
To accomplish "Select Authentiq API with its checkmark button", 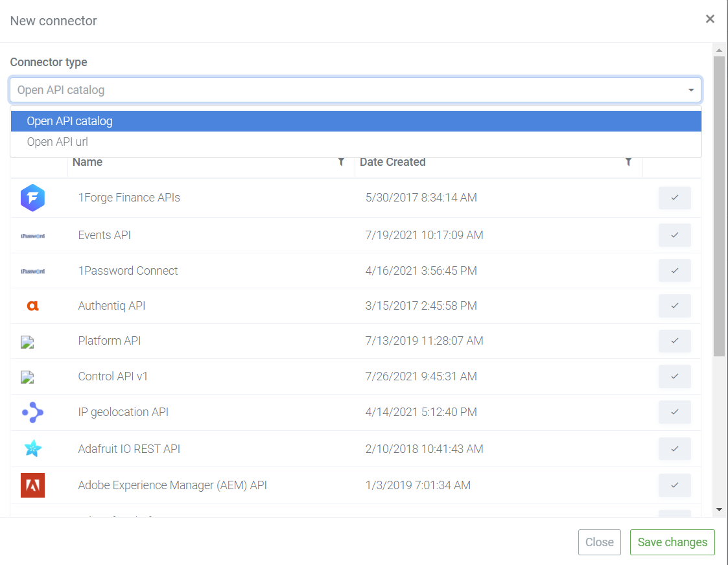I will (x=675, y=306).
